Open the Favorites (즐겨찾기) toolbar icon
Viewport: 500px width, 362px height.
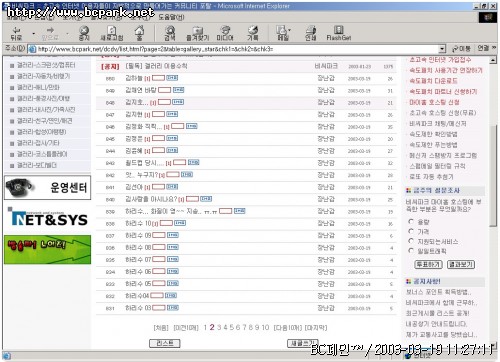197,33
